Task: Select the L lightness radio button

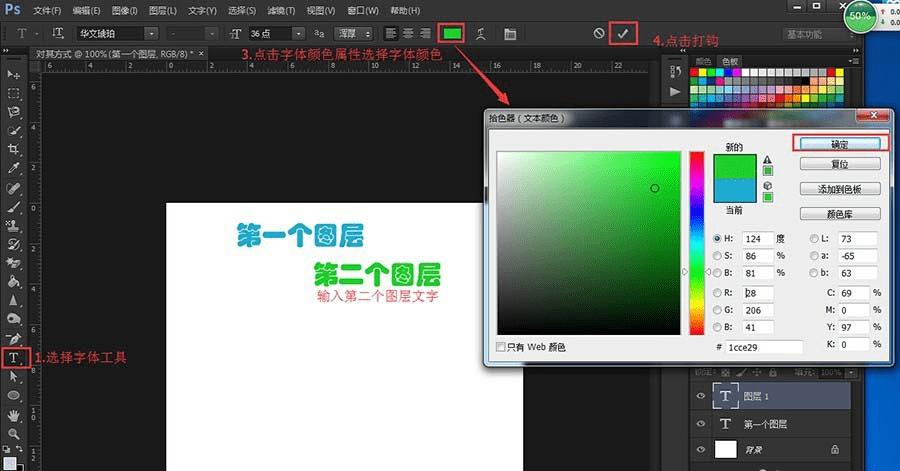Action: tap(814, 238)
